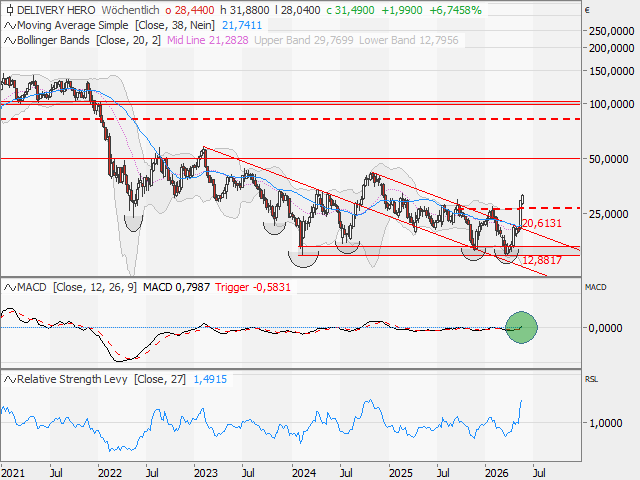
Task: Click the RSL 1,0000 axis label
Action: [606, 423]
